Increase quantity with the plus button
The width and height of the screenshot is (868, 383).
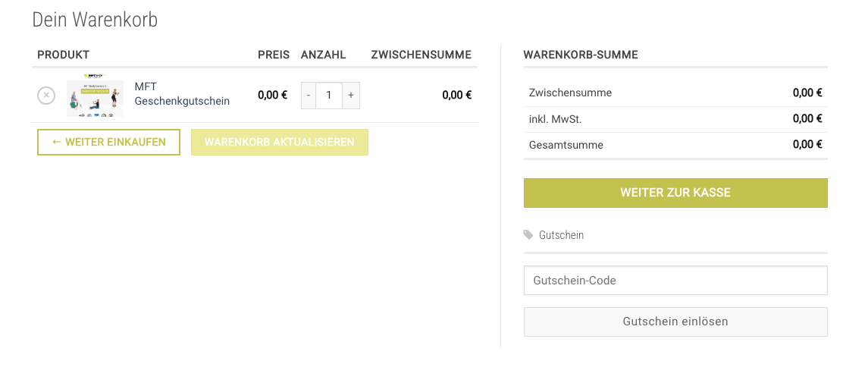point(350,96)
